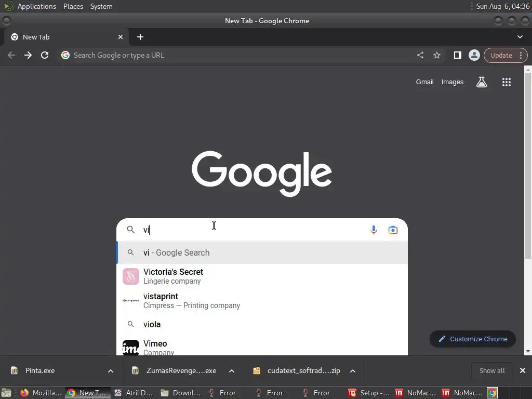Open the side panel icon

pyautogui.click(x=457, y=55)
